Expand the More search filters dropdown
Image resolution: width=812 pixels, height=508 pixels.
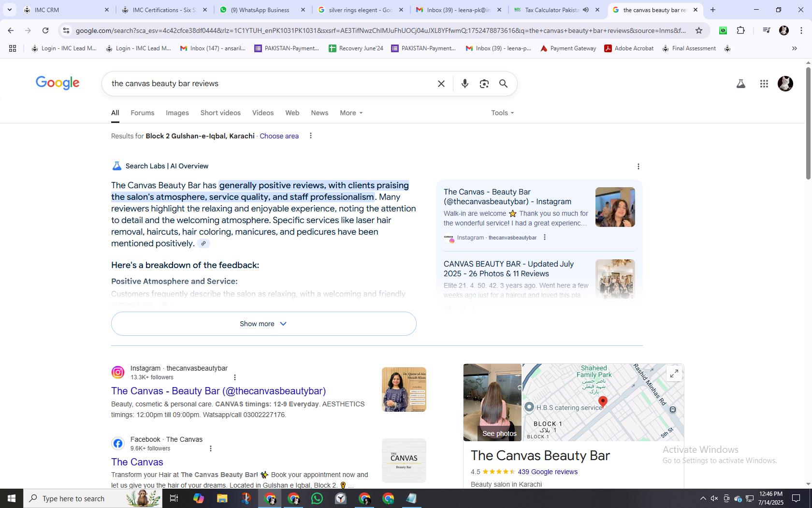coord(351,113)
